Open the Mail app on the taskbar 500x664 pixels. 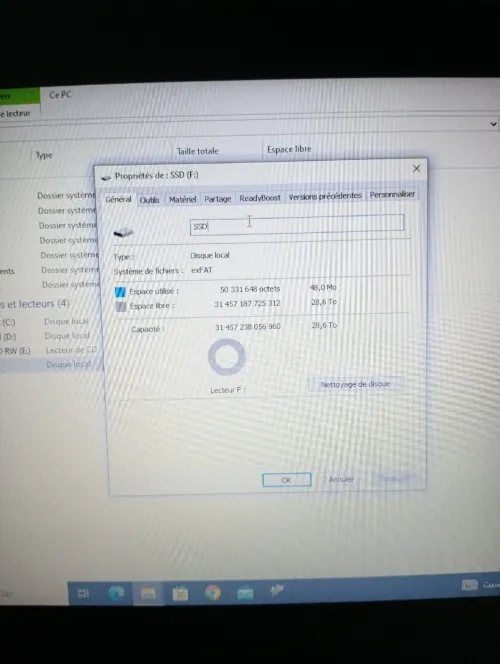click(x=245, y=593)
